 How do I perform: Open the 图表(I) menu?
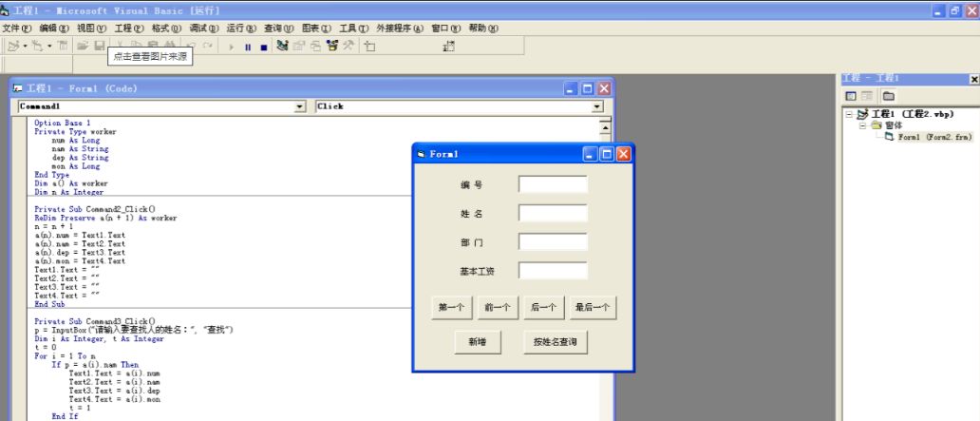pos(317,29)
